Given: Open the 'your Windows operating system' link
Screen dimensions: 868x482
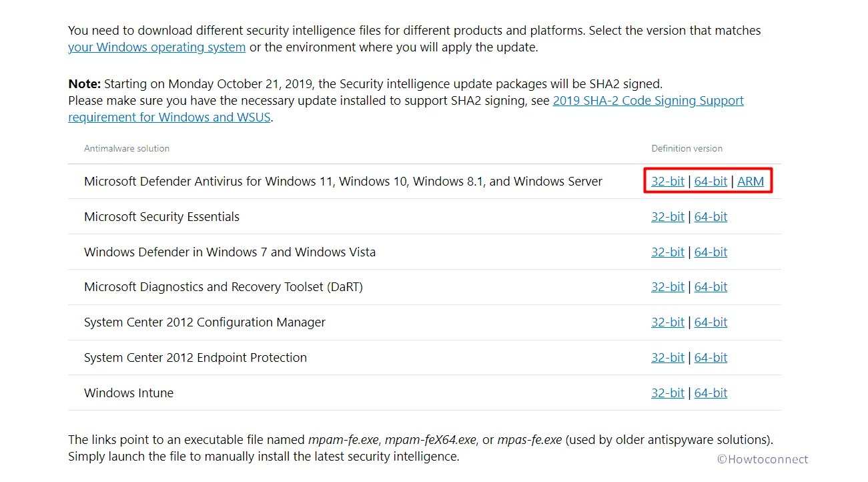Looking at the screenshot, I should click(156, 47).
